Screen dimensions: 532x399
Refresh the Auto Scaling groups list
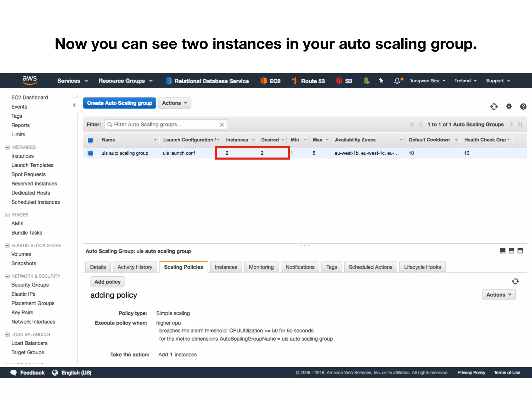494,107
